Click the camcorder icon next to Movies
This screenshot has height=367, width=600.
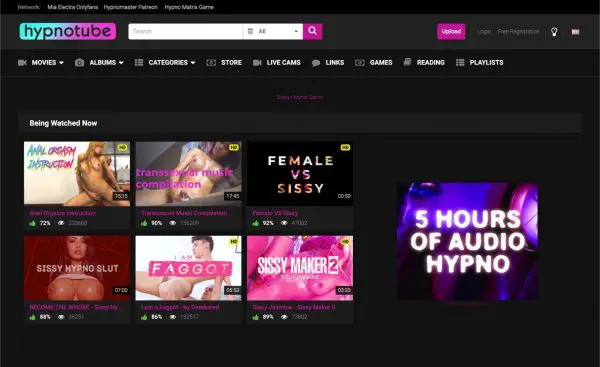click(x=22, y=62)
